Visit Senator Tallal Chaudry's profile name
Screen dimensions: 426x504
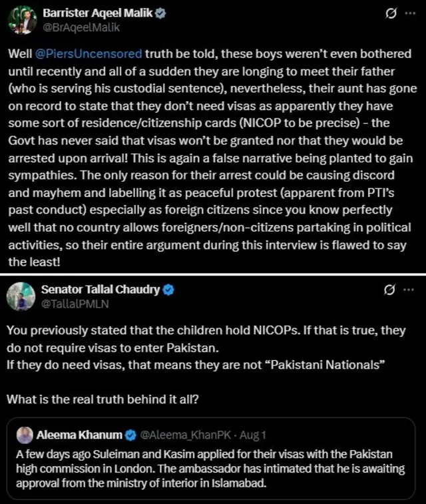click(x=101, y=289)
